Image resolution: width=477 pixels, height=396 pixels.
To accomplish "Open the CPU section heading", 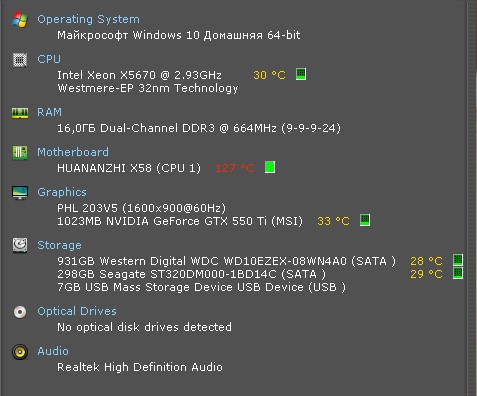I will click(x=49, y=59).
